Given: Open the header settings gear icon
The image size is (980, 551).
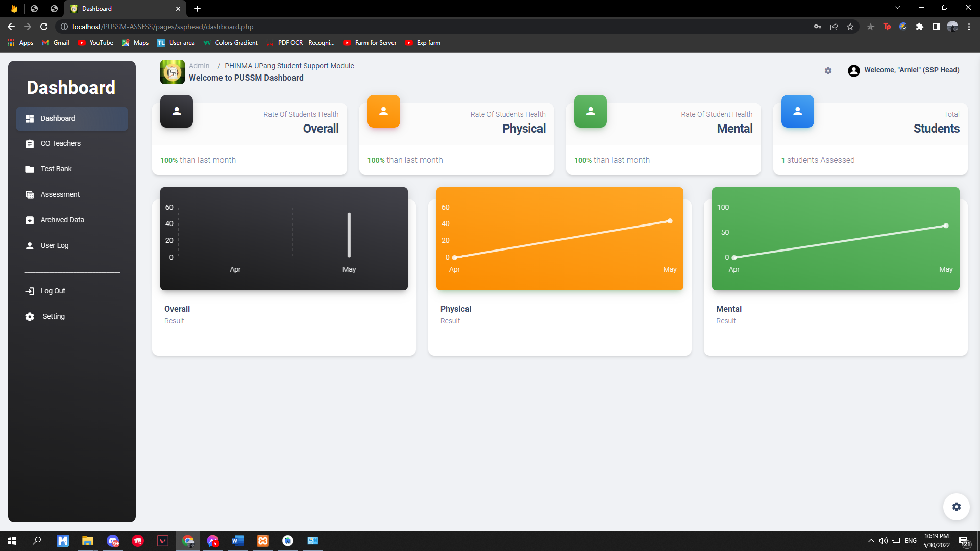Looking at the screenshot, I should [x=828, y=71].
